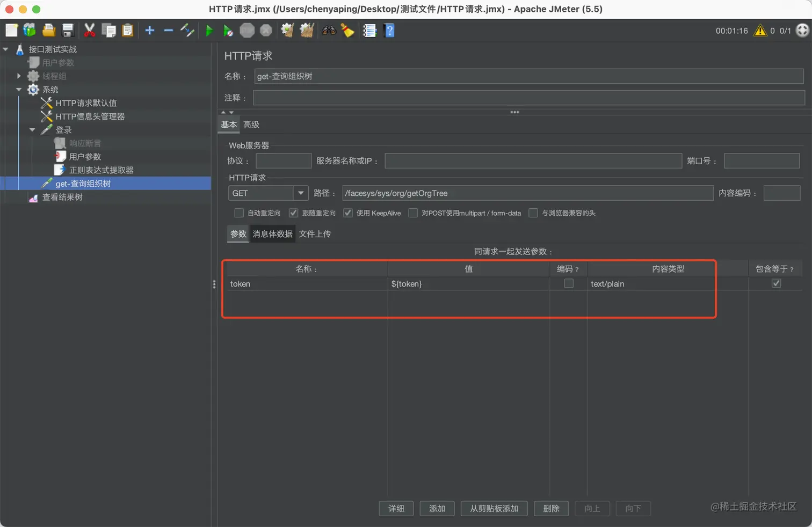The image size is (812, 527).
Task: Click the Clear results icon
Action: [x=288, y=31]
